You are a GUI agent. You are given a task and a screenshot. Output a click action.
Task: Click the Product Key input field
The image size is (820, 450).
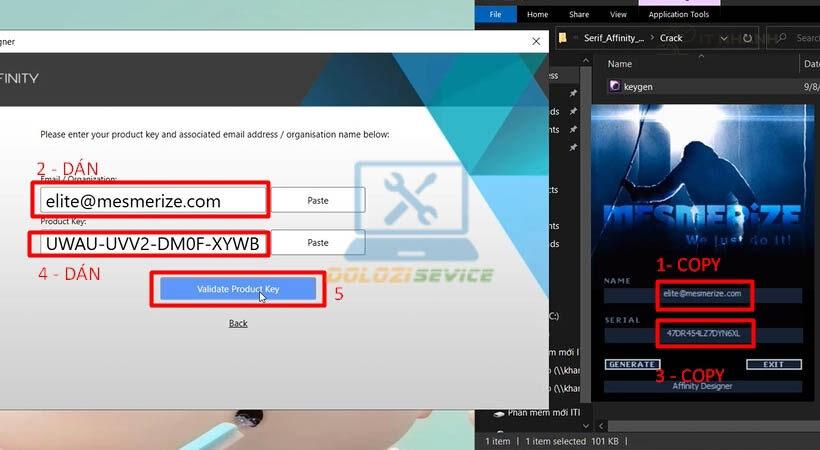(154, 243)
